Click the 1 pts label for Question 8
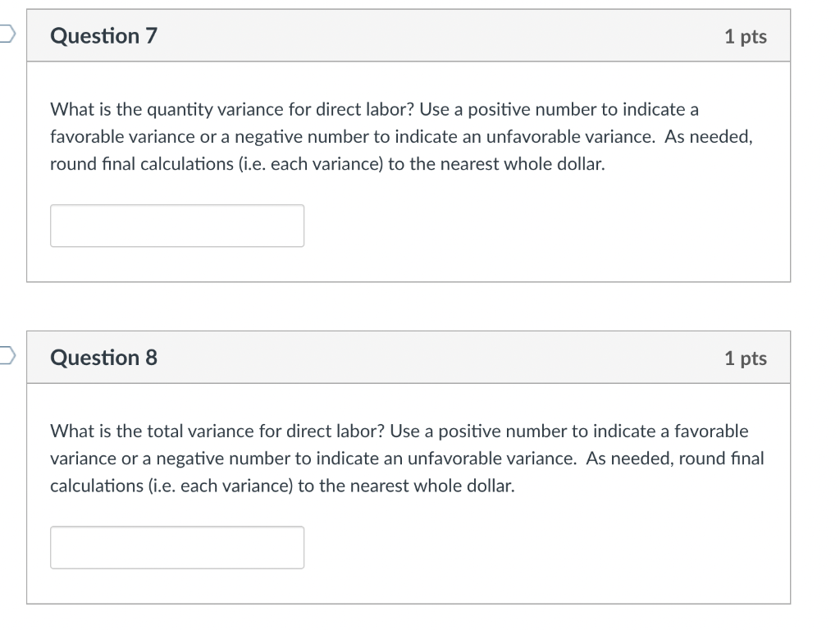840x630 pixels. [x=746, y=358]
